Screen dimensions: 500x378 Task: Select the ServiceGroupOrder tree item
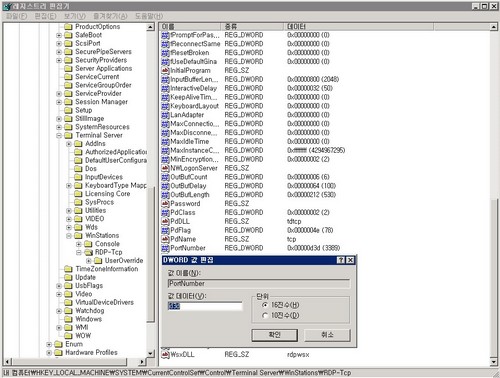click(103, 85)
